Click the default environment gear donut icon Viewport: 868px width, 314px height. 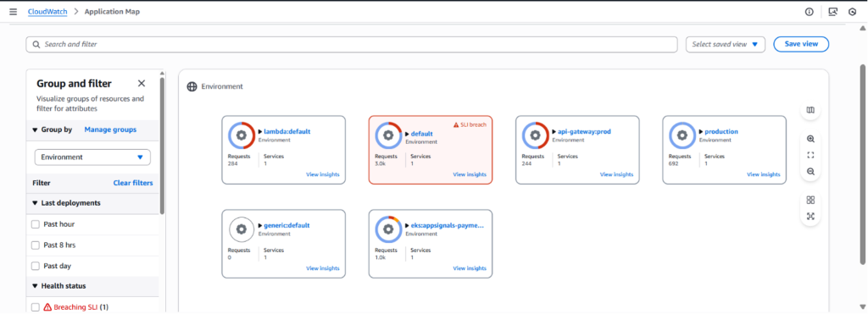point(388,135)
